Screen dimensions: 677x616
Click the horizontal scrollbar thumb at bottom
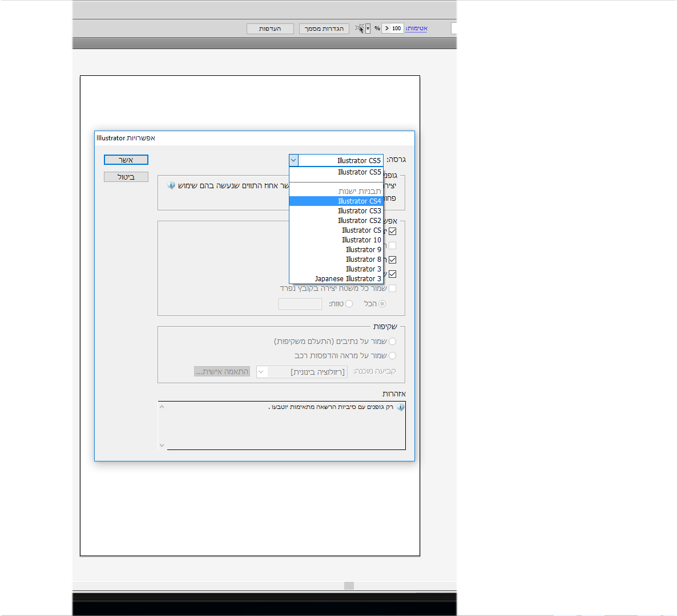point(349,585)
